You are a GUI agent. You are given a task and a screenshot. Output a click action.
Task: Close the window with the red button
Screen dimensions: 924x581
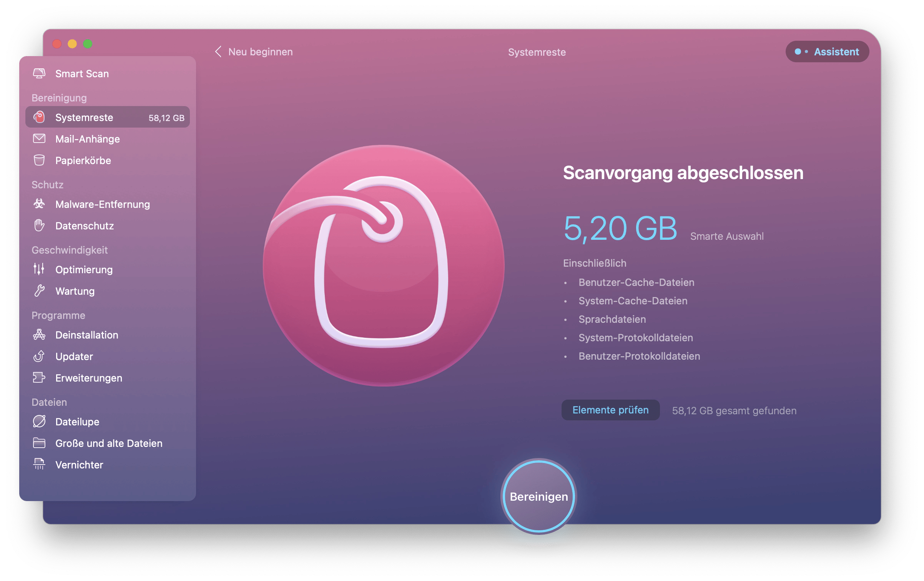(57, 43)
